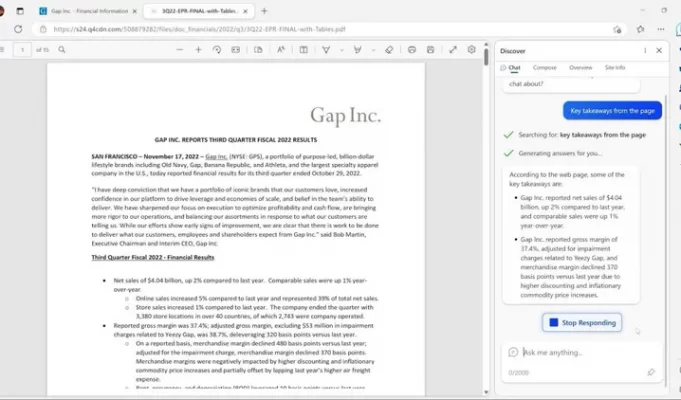
Task: Select the Erase tool in the PDF toolbar
Action: 387,49
